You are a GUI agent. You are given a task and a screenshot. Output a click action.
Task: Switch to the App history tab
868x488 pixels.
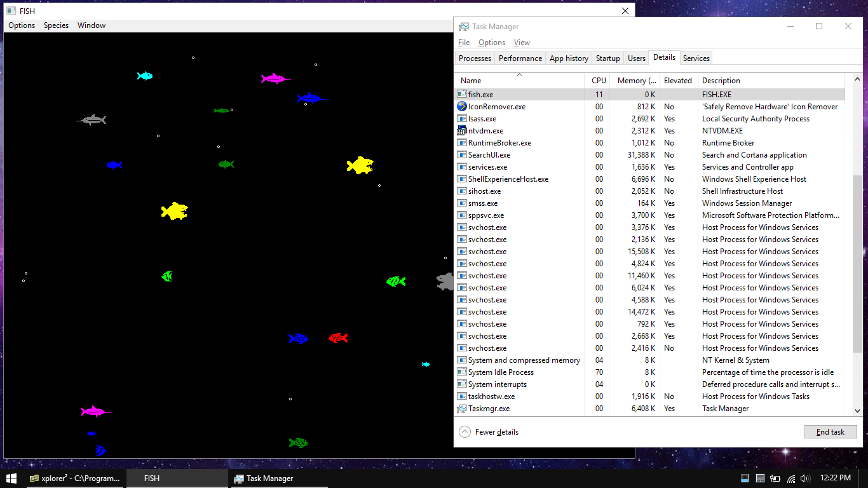pos(569,58)
